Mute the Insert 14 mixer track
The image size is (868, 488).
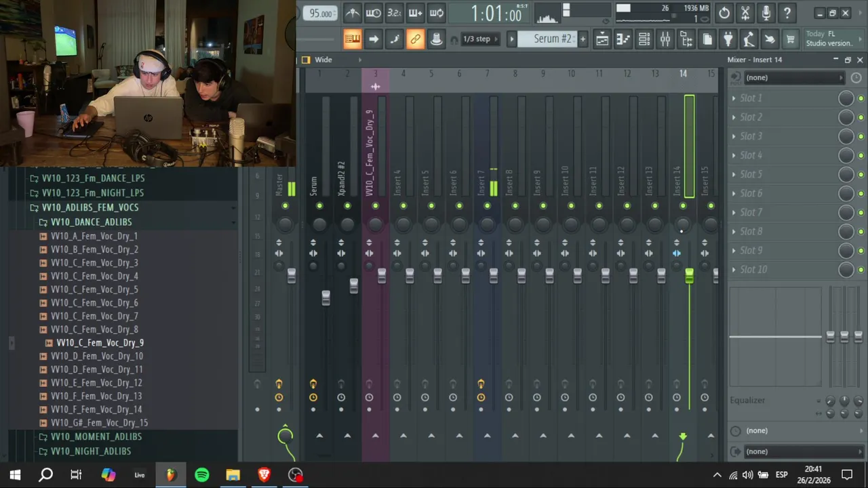coord(683,206)
